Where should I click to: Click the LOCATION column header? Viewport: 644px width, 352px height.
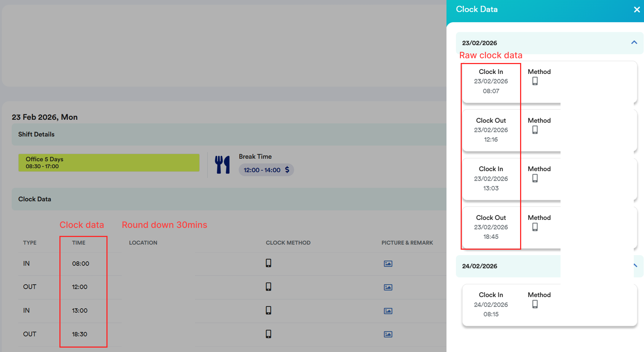pyautogui.click(x=143, y=243)
